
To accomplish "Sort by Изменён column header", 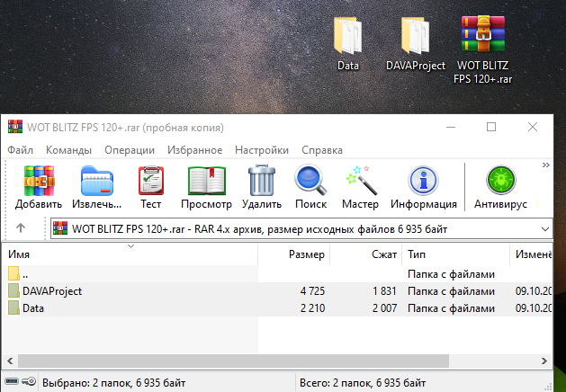I will 531,254.
